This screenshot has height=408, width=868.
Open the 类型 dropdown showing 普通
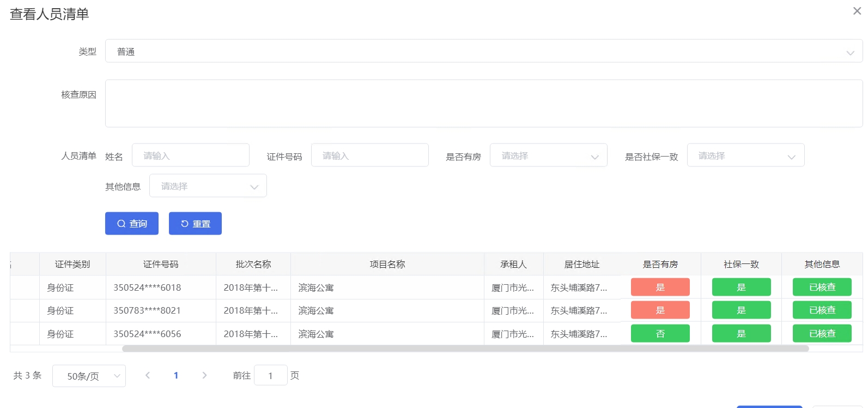pos(483,51)
